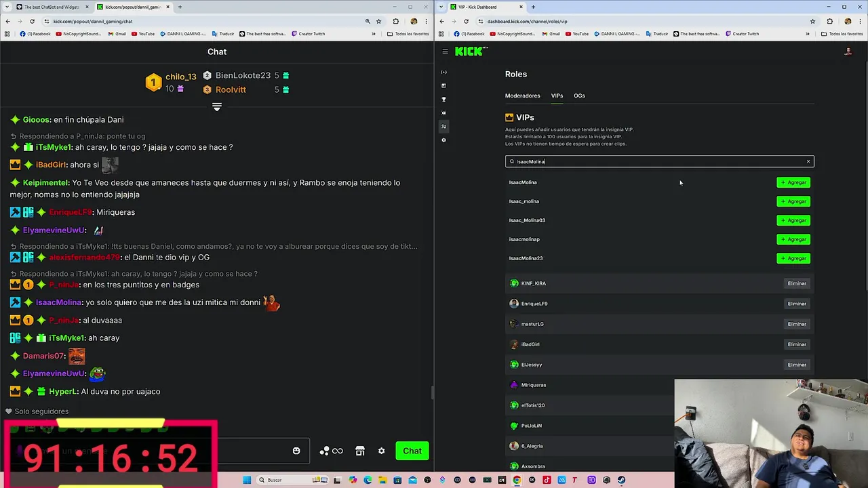The height and width of the screenshot is (488, 868).
Task: Click Damaris07 username in chat
Action: [43, 356]
